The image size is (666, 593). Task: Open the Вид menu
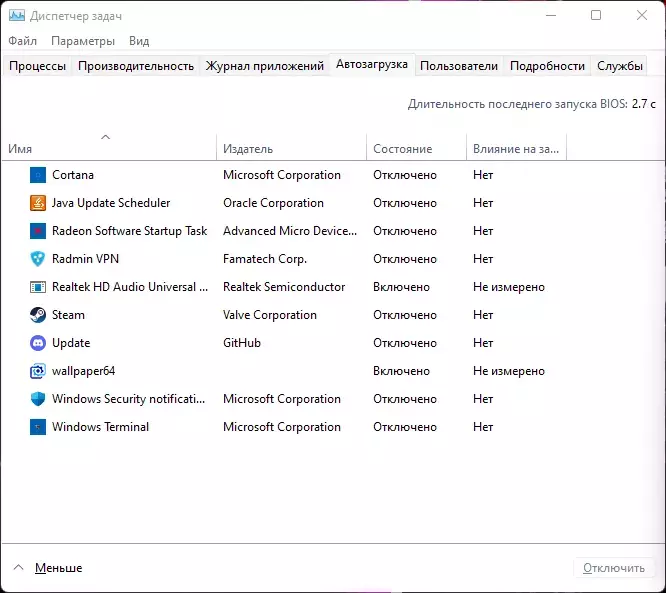139,41
